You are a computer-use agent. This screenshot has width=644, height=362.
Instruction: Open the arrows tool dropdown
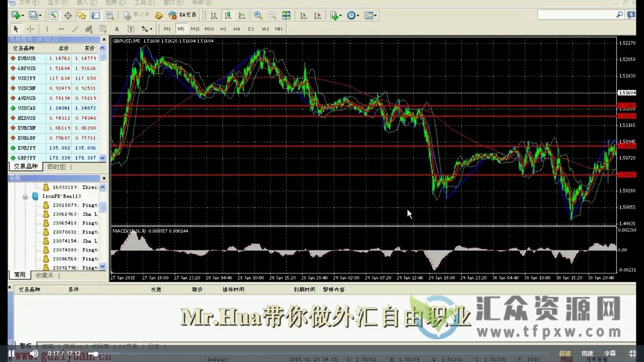click(x=150, y=29)
